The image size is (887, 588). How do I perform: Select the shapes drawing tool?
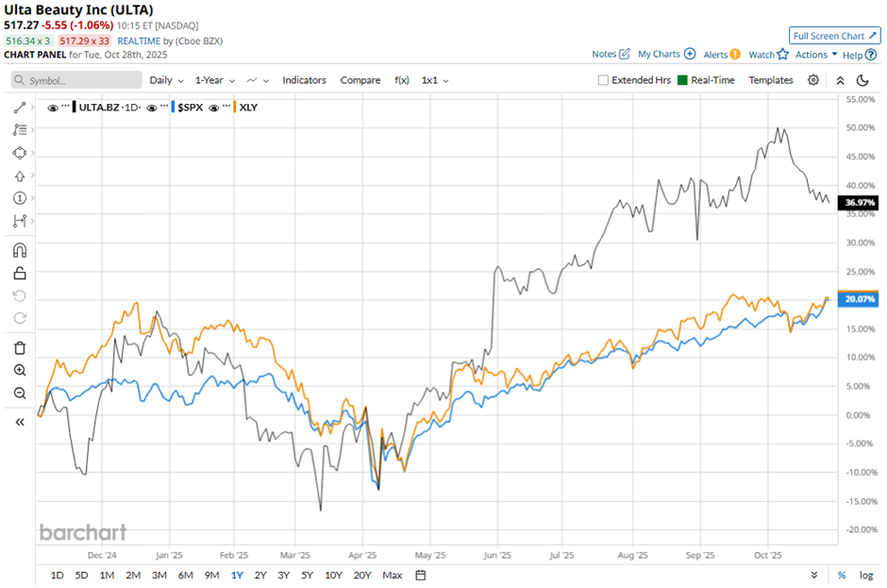tap(19, 153)
